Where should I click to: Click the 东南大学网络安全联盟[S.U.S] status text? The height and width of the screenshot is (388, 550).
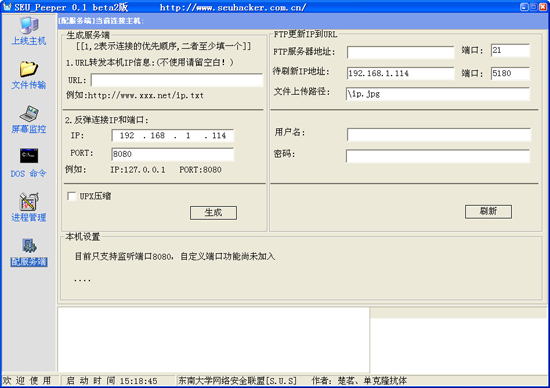237,381
